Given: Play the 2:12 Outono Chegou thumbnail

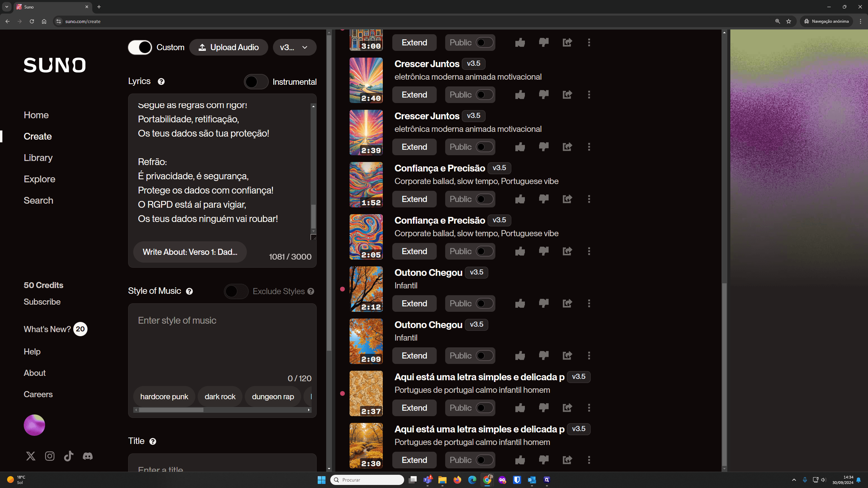Looking at the screenshot, I should click(366, 289).
